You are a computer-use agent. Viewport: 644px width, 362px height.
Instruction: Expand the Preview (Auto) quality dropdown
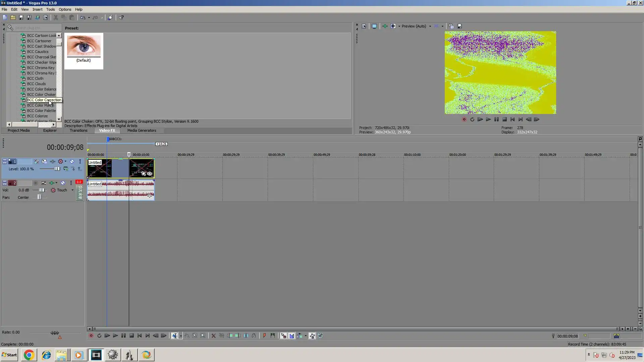pos(430,26)
